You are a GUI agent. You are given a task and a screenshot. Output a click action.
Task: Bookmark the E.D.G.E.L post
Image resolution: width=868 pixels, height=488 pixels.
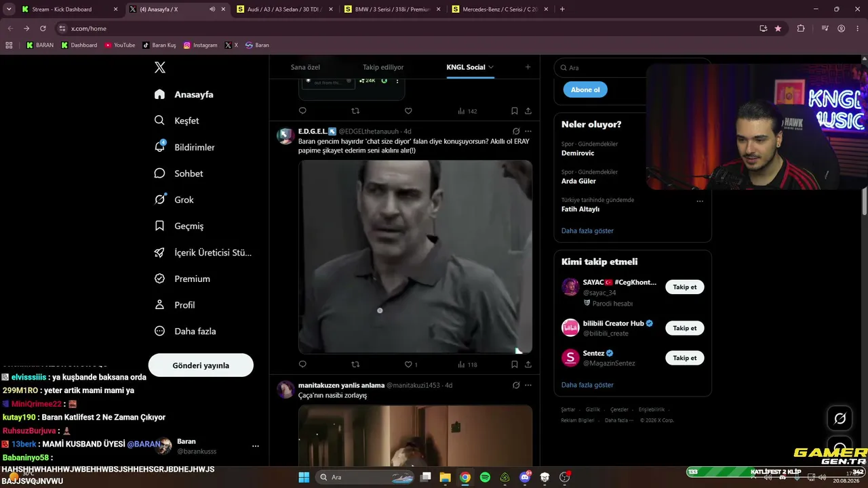[x=515, y=365]
